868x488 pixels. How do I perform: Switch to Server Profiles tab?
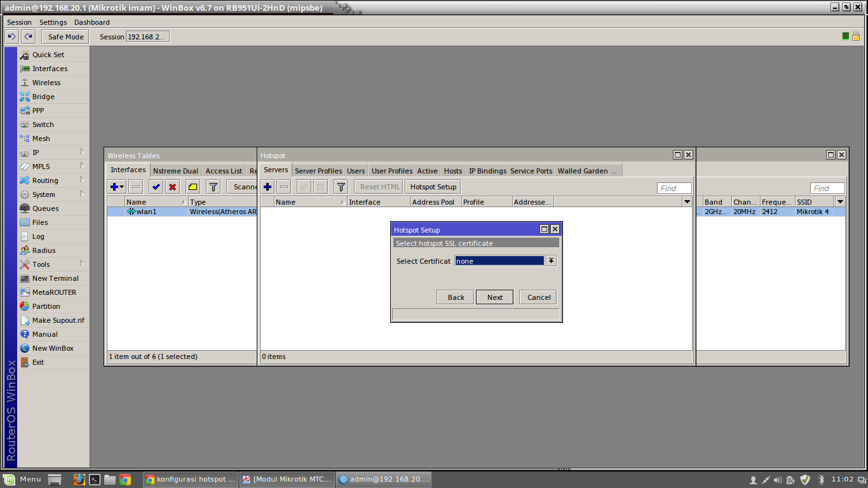(x=318, y=171)
